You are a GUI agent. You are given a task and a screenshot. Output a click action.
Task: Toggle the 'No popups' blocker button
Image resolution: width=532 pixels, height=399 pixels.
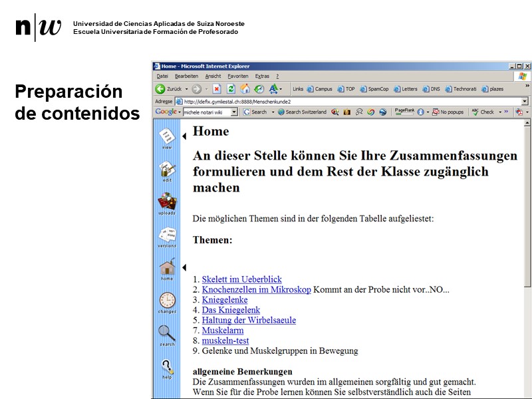pos(448,112)
